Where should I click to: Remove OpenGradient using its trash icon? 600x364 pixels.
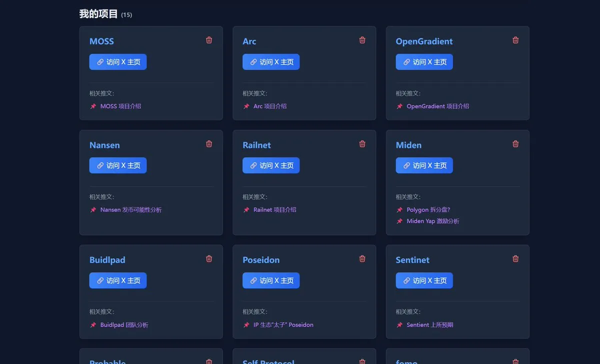point(515,40)
